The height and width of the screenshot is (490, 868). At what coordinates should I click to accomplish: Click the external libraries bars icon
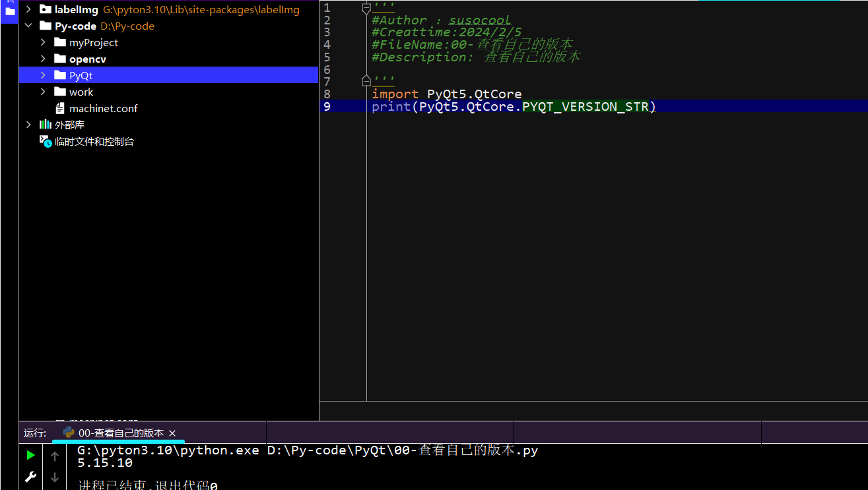tap(46, 125)
